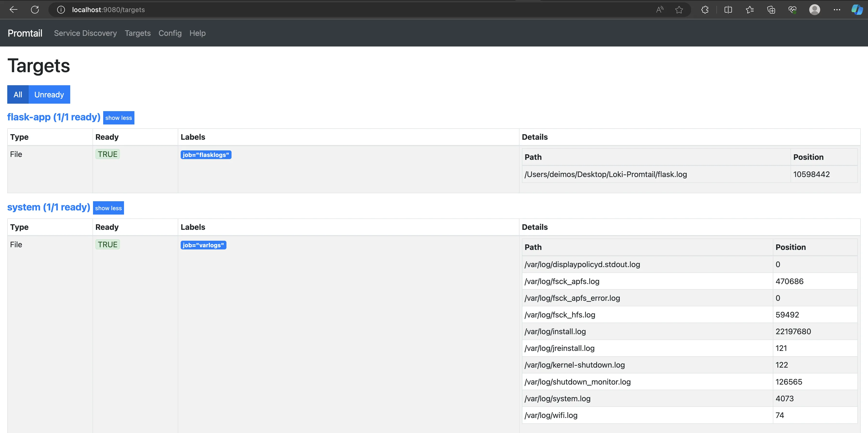Open the browser Extensions puzzle icon

(705, 10)
